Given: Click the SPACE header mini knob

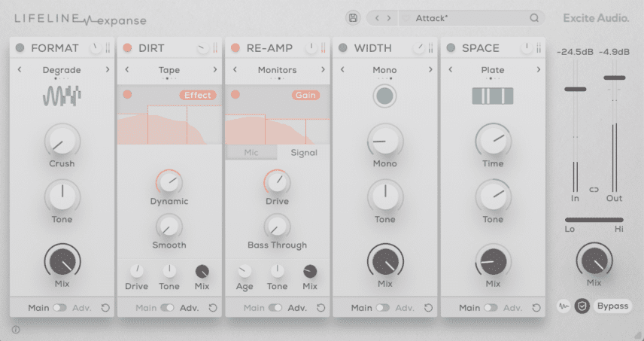Looking at the screenshot, I should [527, 48].
